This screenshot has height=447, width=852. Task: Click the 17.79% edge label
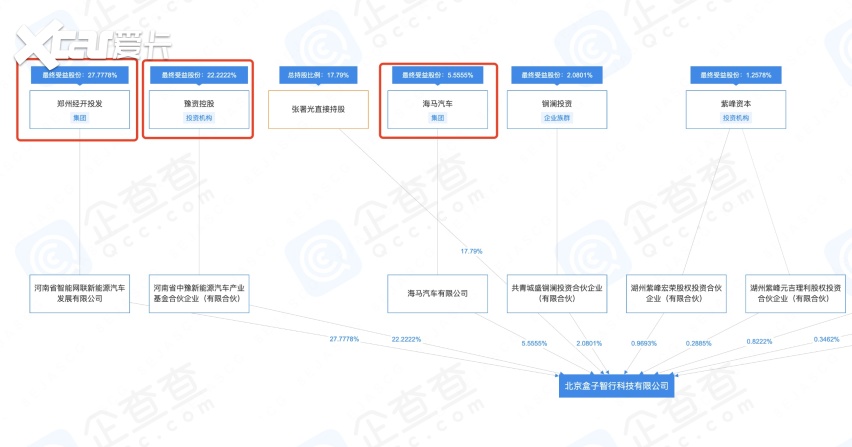click(x=471, y=251)
